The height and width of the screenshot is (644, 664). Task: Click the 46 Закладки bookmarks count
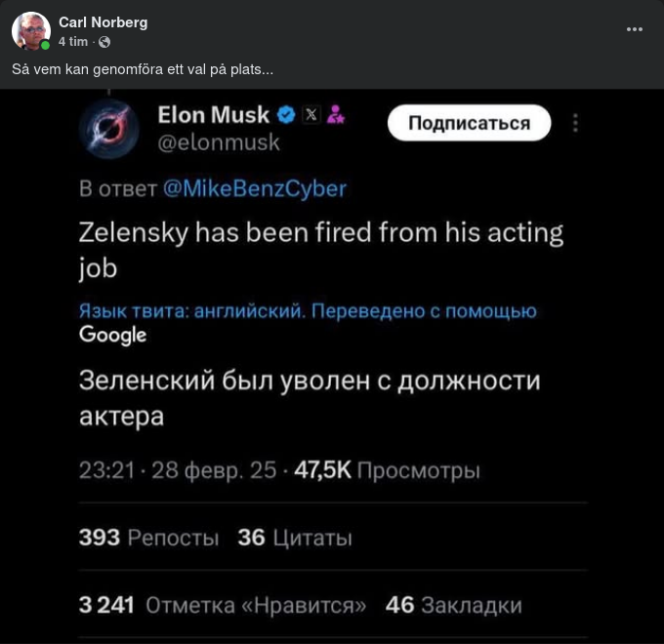click(x=453, y=605)
